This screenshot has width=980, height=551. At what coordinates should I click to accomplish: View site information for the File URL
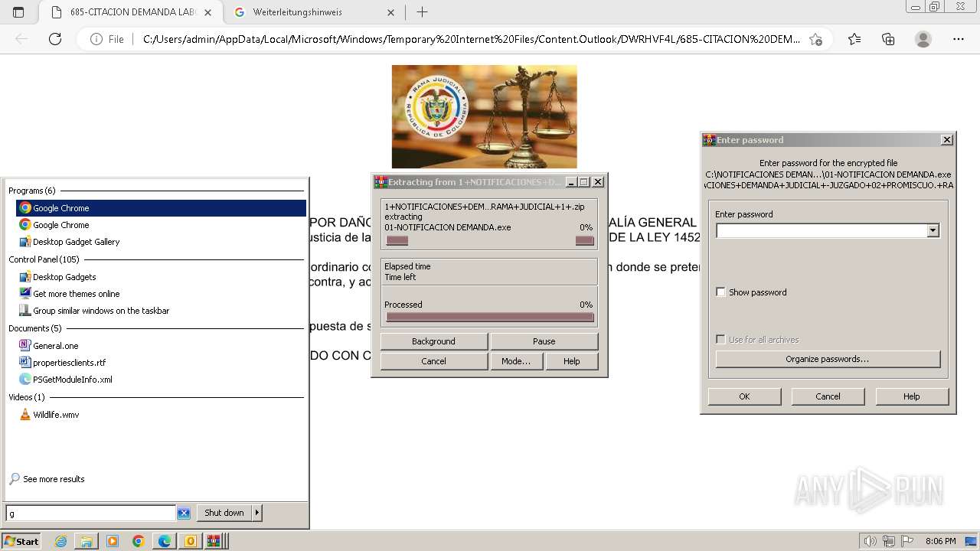(106, 39)
